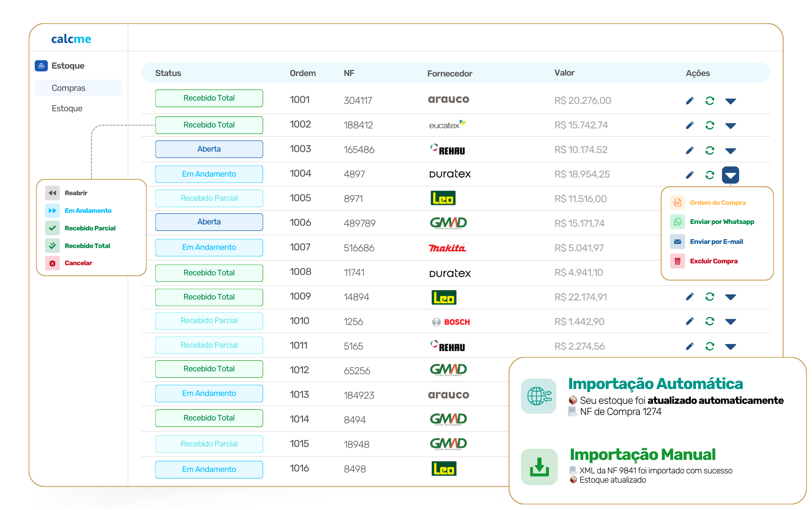Image resolution: width=812 pixels, height=510 pixels.
Task: Open Compras section in the sidebar
Action: 69,88
